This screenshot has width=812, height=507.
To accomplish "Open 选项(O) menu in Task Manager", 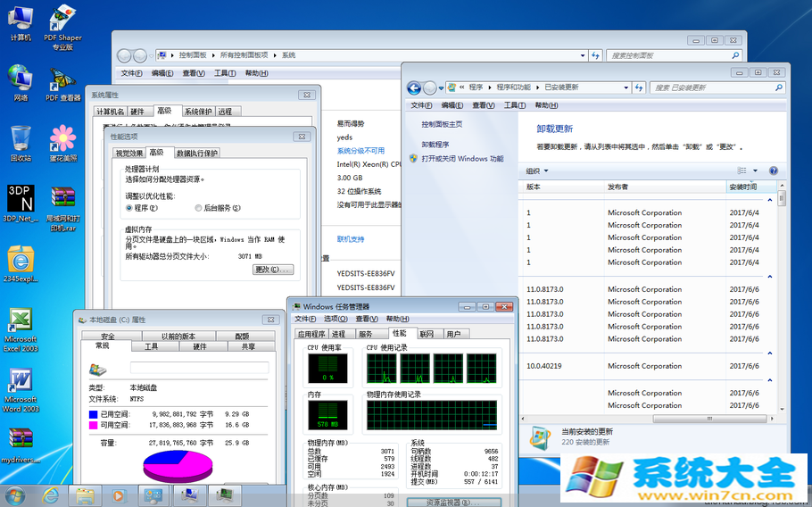I will pos(336,319).
